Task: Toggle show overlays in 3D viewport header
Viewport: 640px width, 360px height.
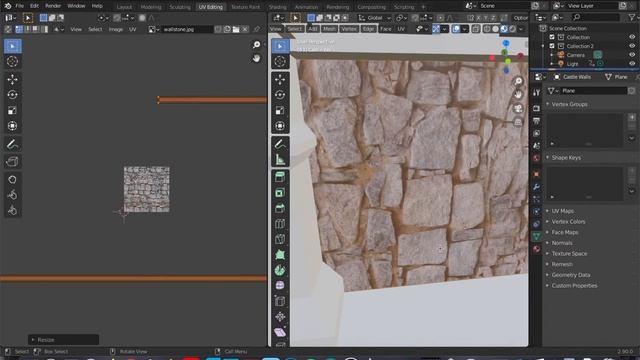Action: pyautogui.click(x=456, y=29)
